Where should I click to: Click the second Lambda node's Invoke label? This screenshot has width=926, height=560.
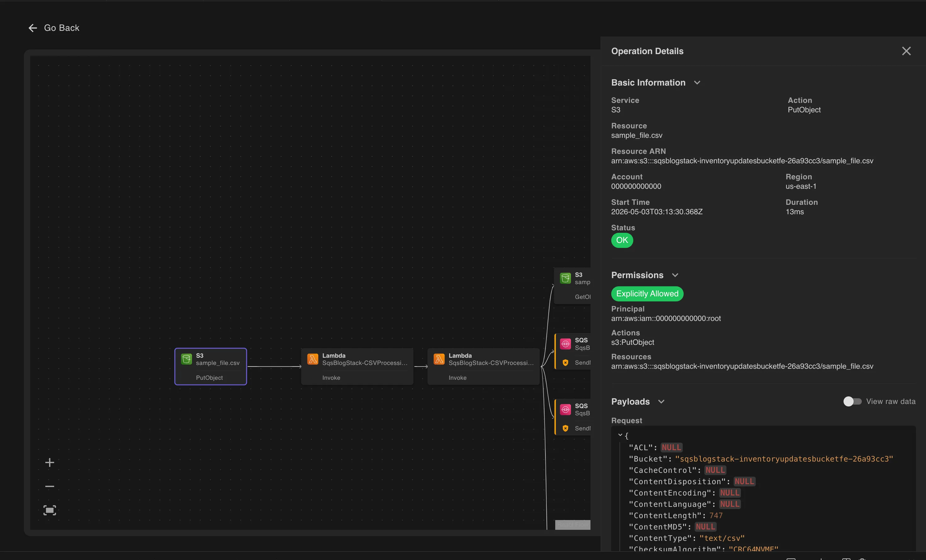457,378
